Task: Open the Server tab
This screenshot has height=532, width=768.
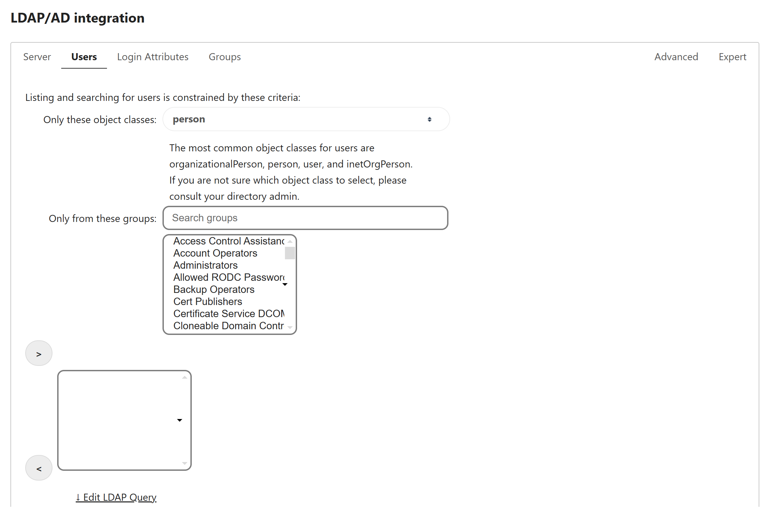Action: pos(37,57)
